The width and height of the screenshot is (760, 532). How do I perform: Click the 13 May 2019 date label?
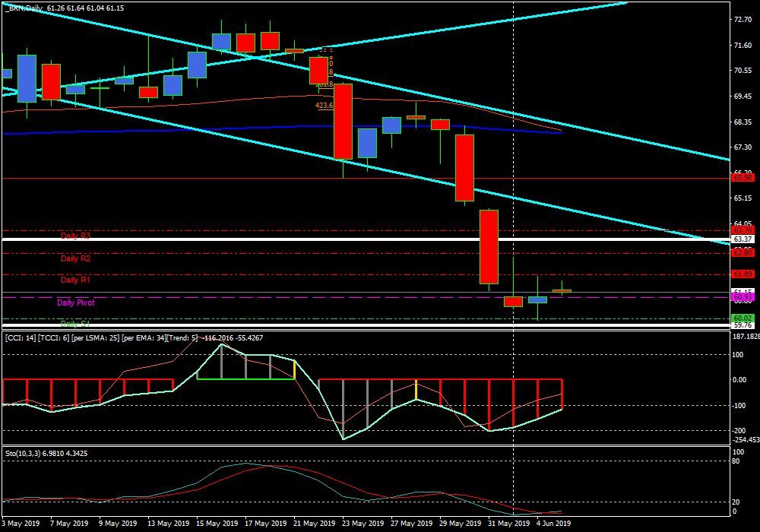click(x=167, y=523)
